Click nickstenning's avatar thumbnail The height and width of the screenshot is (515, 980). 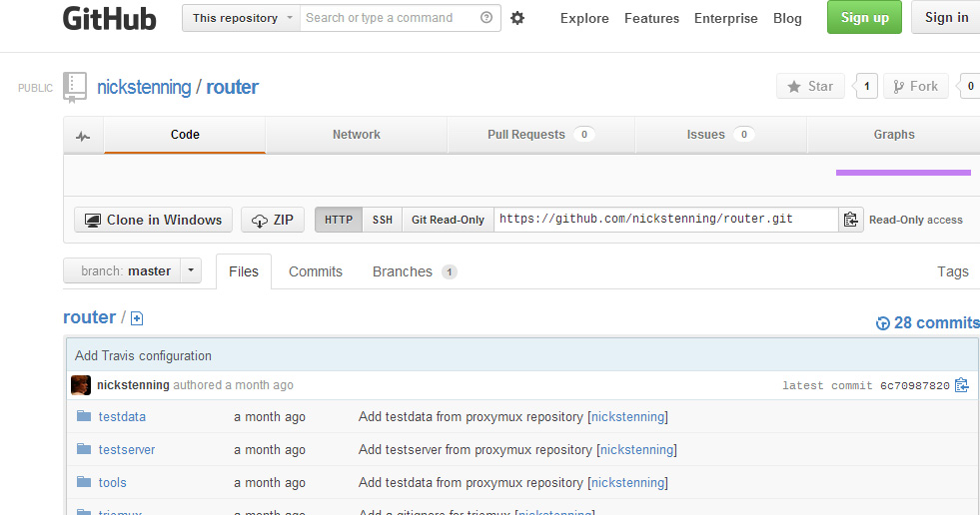point(81,385)
